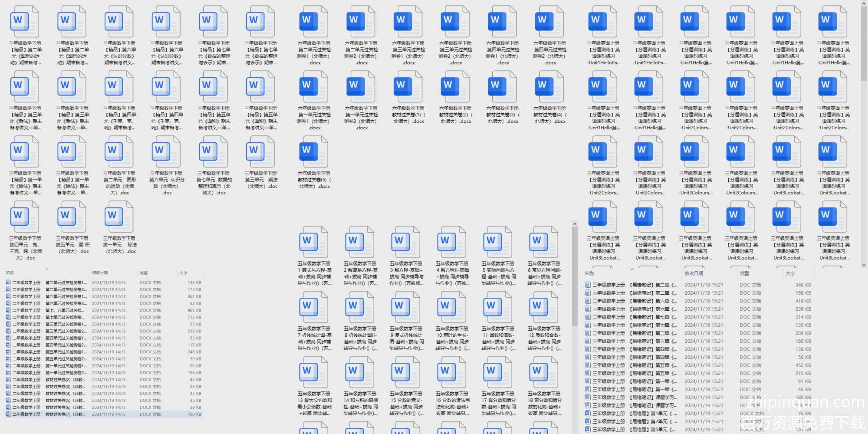Click scroll-up arrow beside 五年级数学下册 files
The height and width of the screenshot is (434, 868).
575,224
